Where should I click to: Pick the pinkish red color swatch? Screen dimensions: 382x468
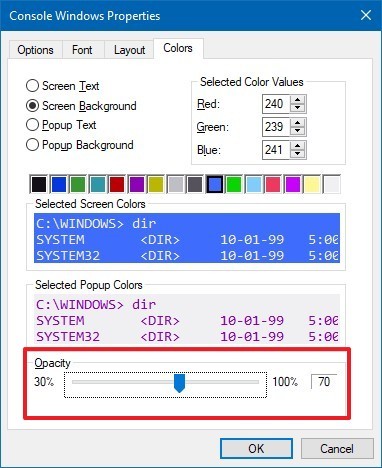[273, 184]
